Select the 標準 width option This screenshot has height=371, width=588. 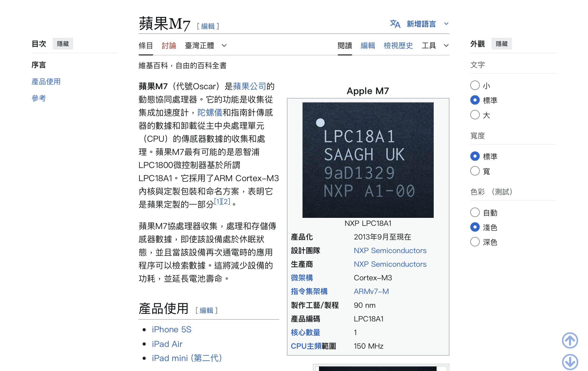pos(475,156)
